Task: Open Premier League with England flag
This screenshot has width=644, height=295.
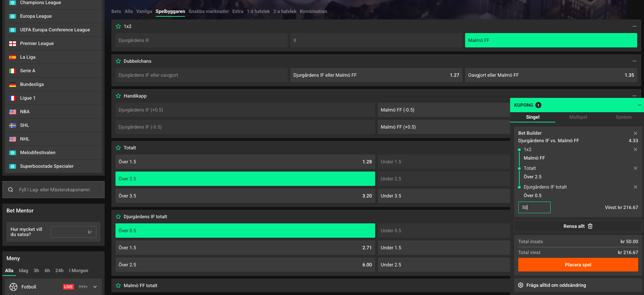Action: (53, 43)
